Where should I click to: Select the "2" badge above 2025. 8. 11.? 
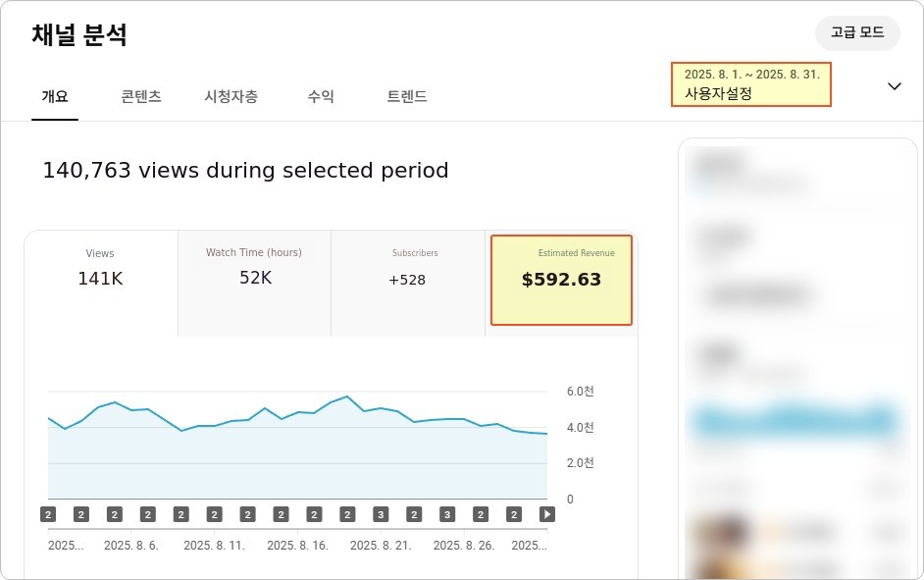(215, 514)
